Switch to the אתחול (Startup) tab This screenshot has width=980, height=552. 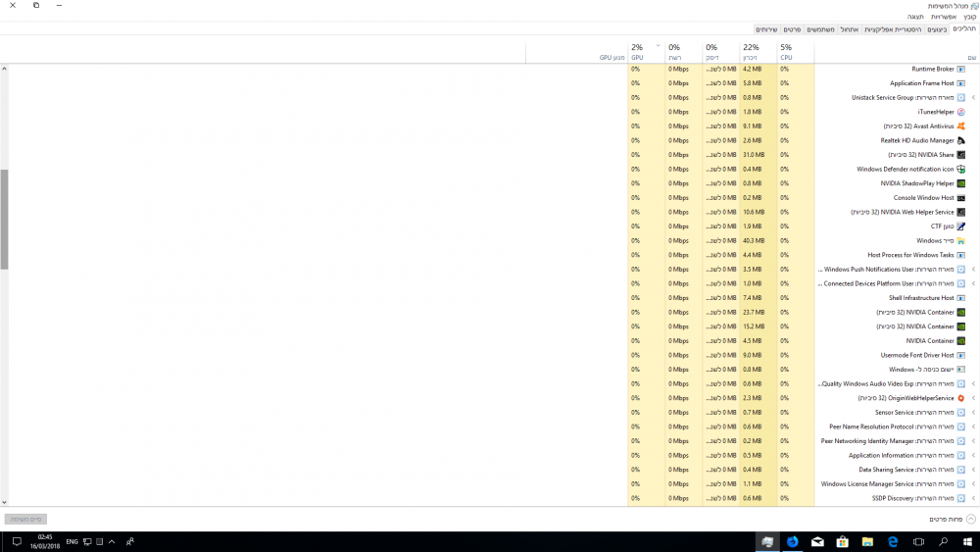point(850,29)
